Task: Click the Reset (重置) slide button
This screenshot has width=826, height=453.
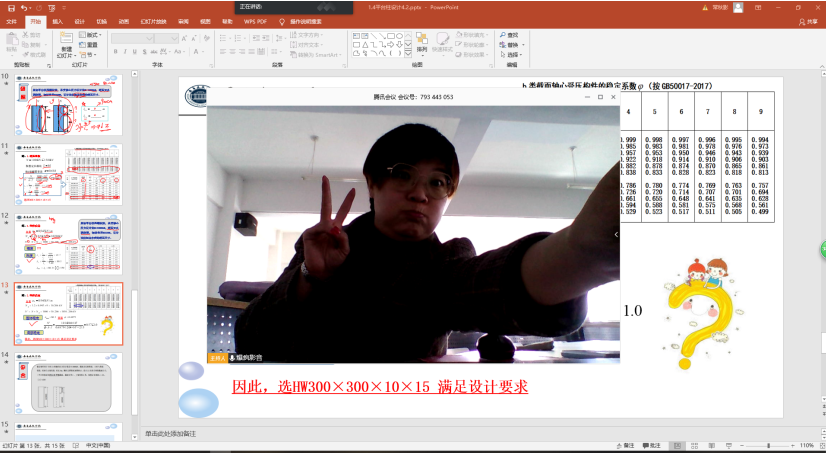Action: coord(88,45)
